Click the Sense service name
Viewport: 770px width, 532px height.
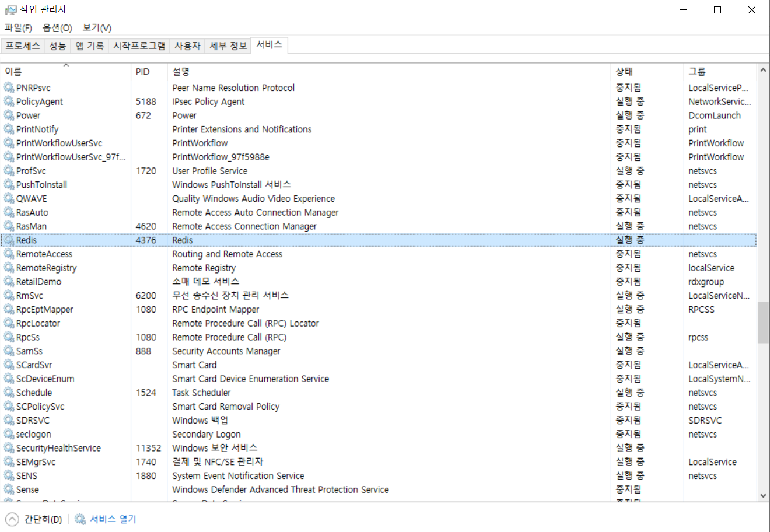[27, 489]
